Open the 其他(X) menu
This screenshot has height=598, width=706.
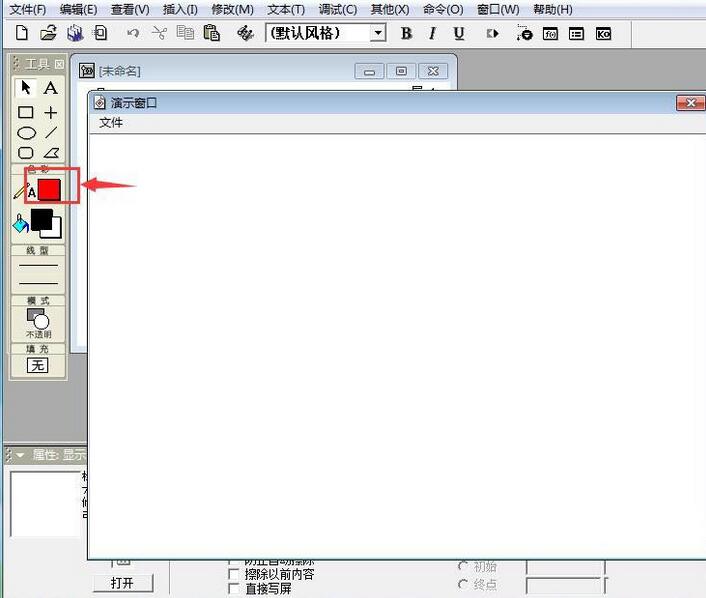390,9
